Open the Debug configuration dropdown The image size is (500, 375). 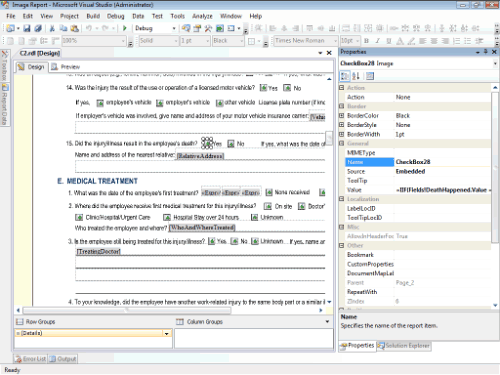pos(174,29)
